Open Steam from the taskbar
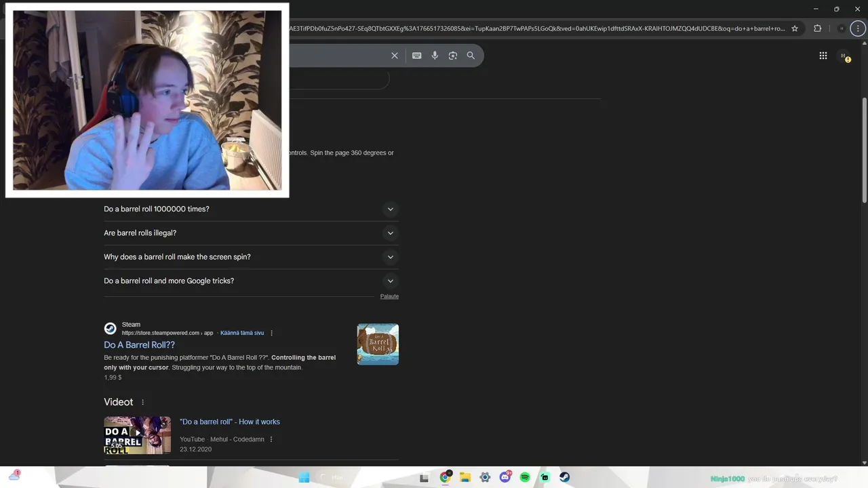Image resolution: width=868 pixels, height=488 pixels. 564,477
